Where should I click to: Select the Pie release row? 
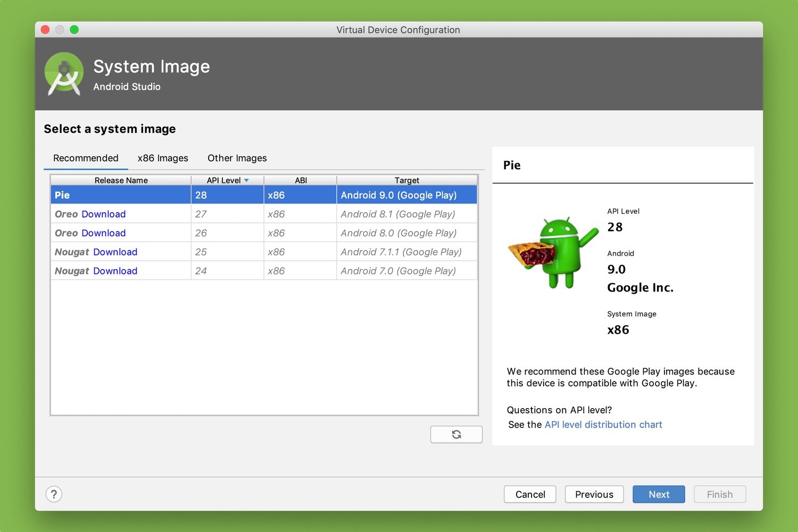tap(264, 195)
